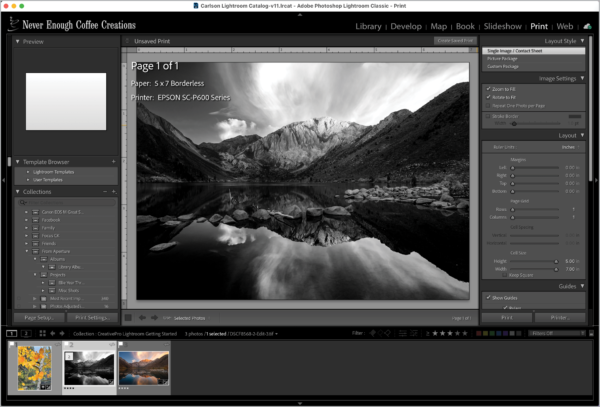
Task: Click the Cell Size Height slider
Action: tap(534, 261)
